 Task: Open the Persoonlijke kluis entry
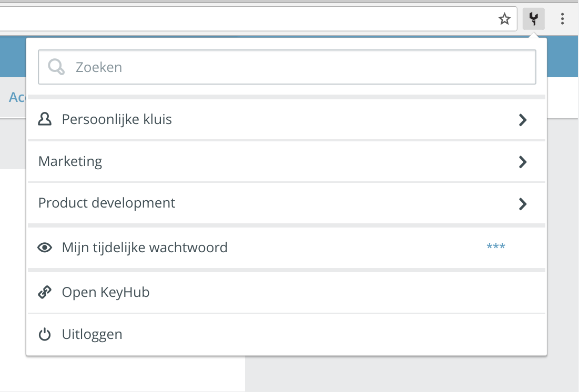coord(287,119)
